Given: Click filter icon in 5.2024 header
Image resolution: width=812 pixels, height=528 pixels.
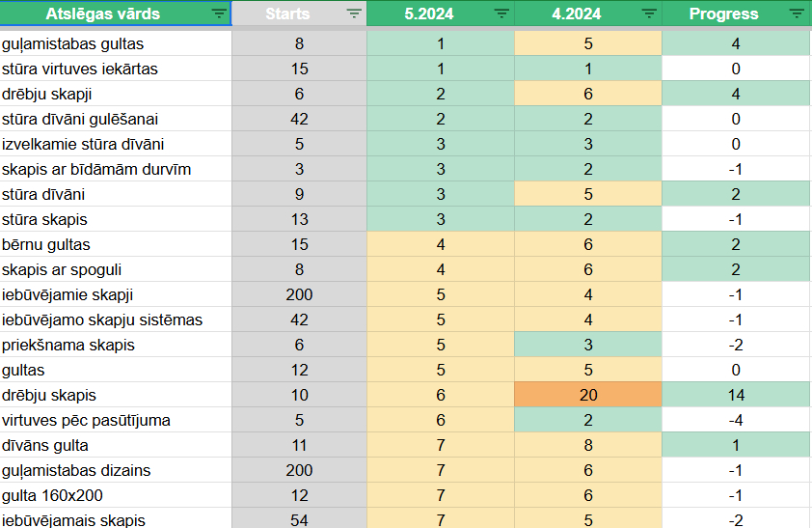Looking at the screenshot, I should coord(501,14).
